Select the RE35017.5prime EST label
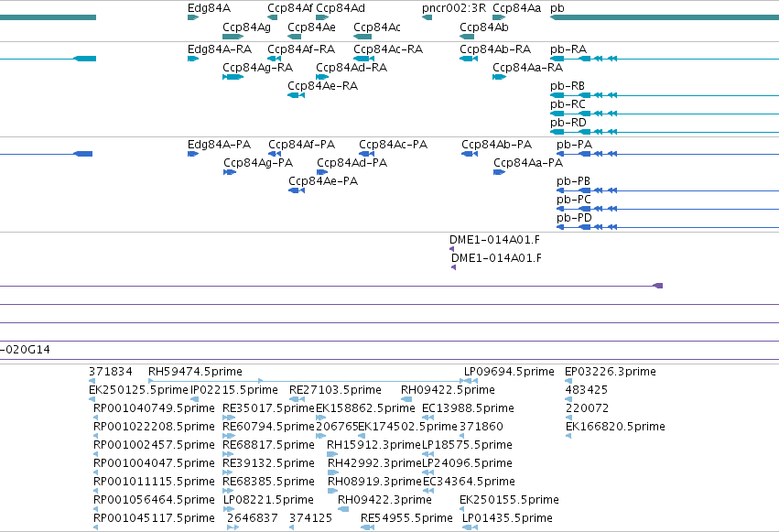Viewport: 779px width, 532px height. coord(269,408)
